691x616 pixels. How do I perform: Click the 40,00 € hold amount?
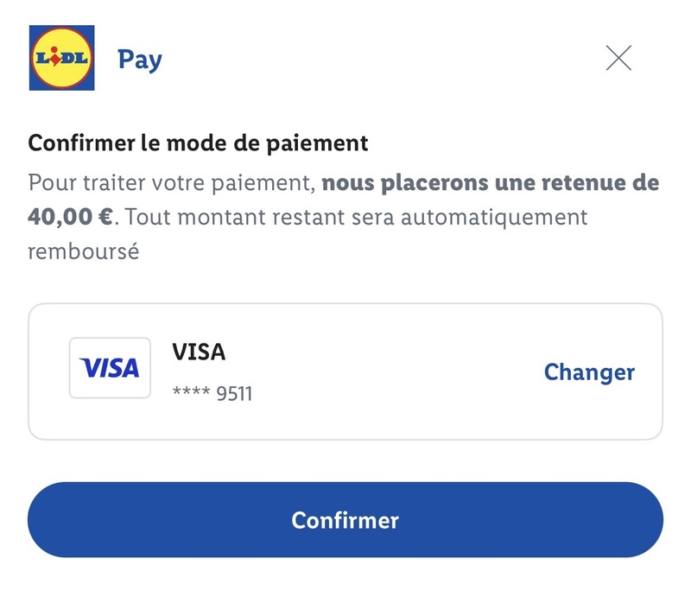(x=70, y=216)
